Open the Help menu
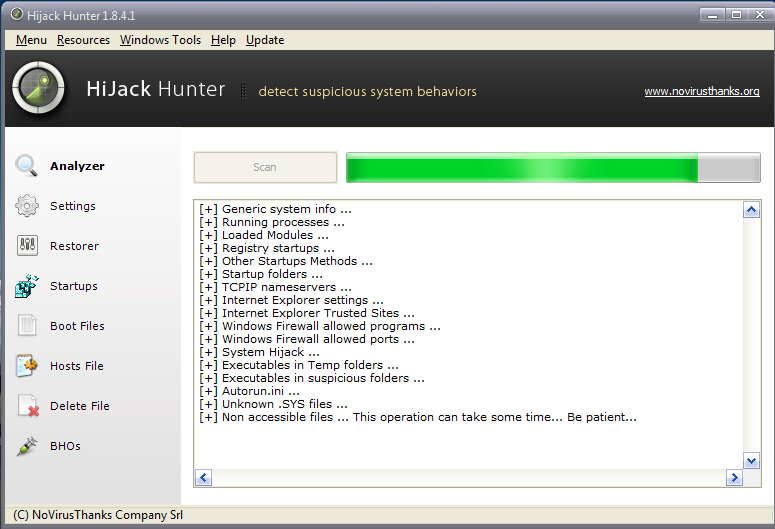This screenshot has width=775, height=529. (x=223, y=40)
